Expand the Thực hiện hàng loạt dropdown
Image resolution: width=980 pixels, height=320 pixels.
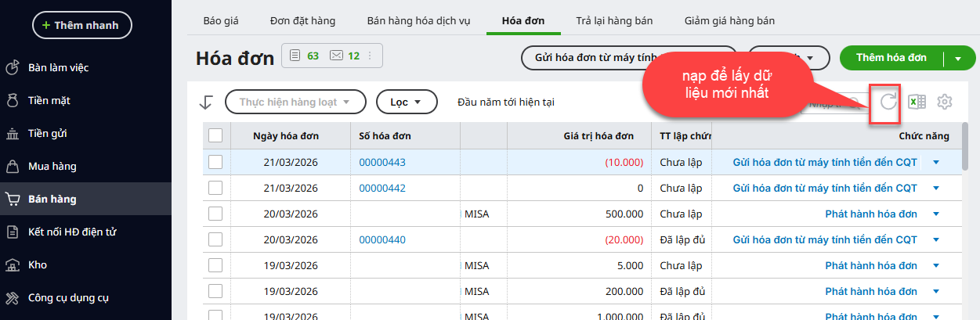[x=295, y=102]
